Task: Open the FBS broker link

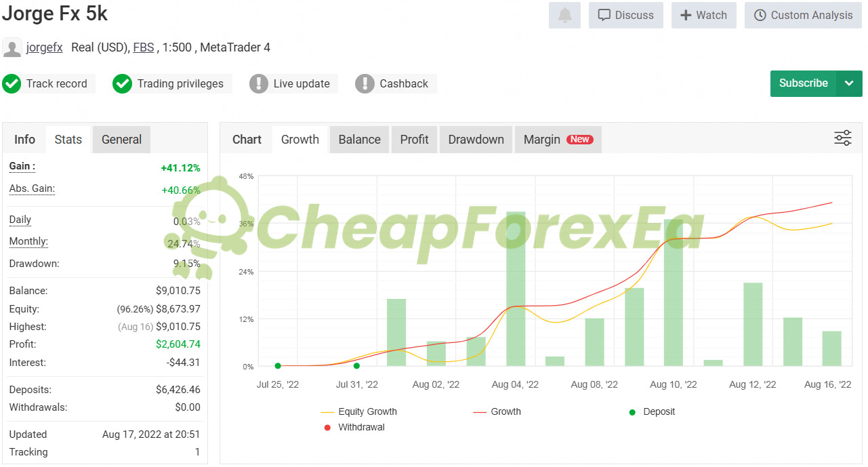Action: pos(143,47)
